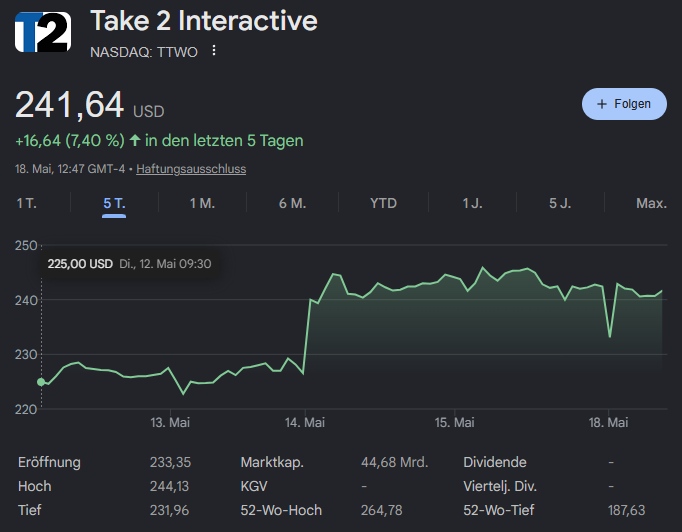The height and width of the screenshot is (532, 682).
Task: Switch chart to the 1 J. range
Action: click(x=472, y=203)
